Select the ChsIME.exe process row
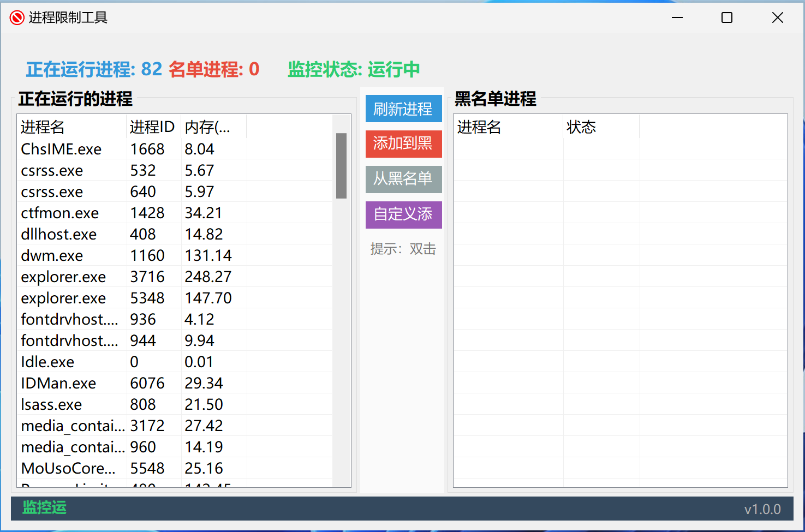805x532 pixels. [x=175, y=149]
